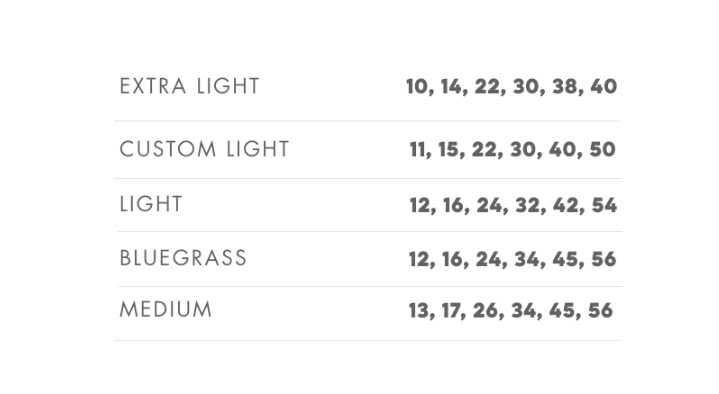Click the number 13 in Medium row
Viewport: 719px width, 394px height.
pos(419,310)
